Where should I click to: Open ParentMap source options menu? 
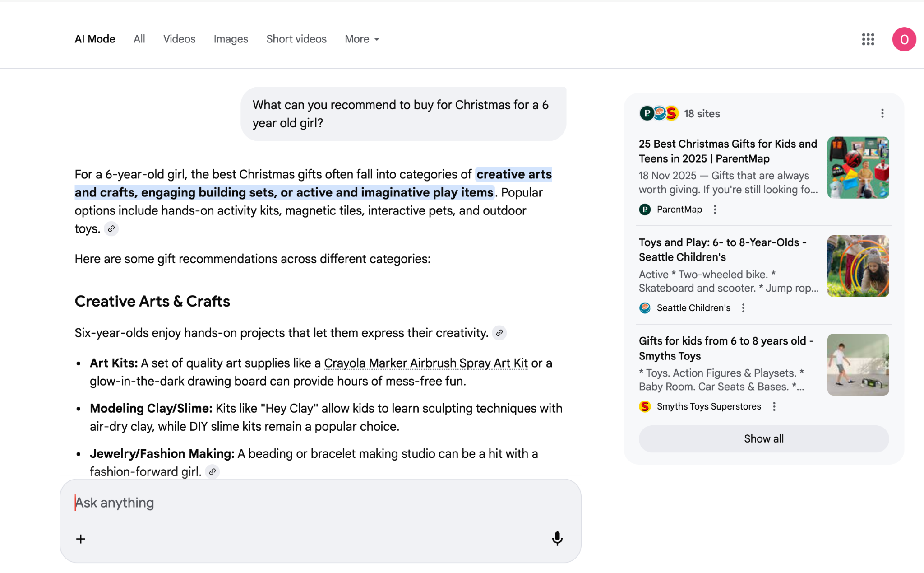(x=715, y=210)
